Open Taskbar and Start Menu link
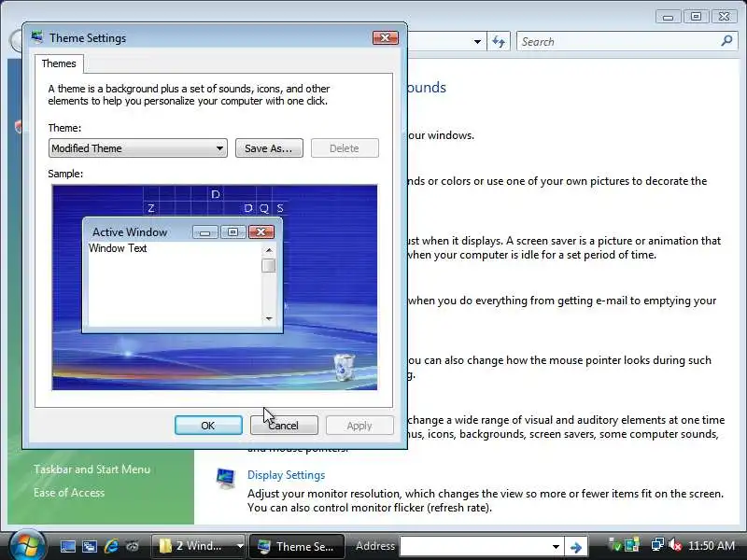 point(92,469)
